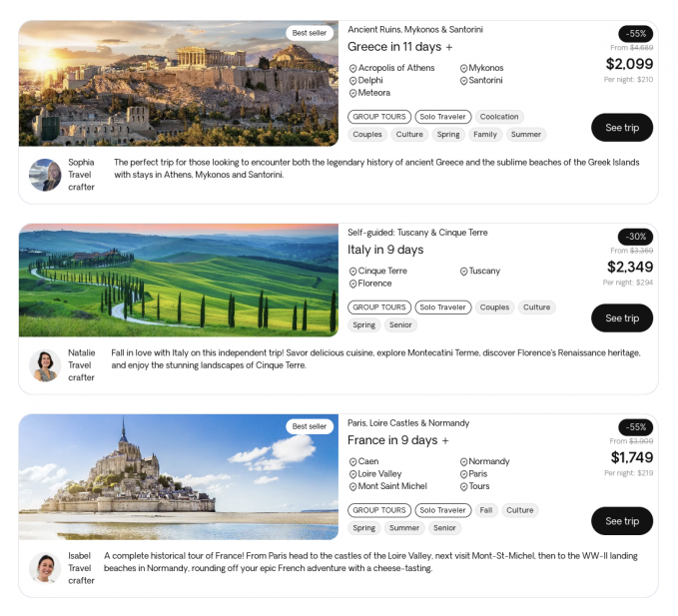The image size is (678, 616).
Task: Open the Tuscany hills trip photo
Action: [x=179, y=281]
